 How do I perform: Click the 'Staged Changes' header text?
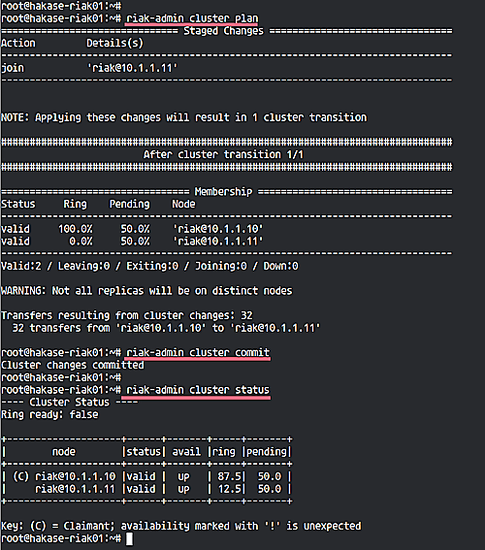point(223,31)
